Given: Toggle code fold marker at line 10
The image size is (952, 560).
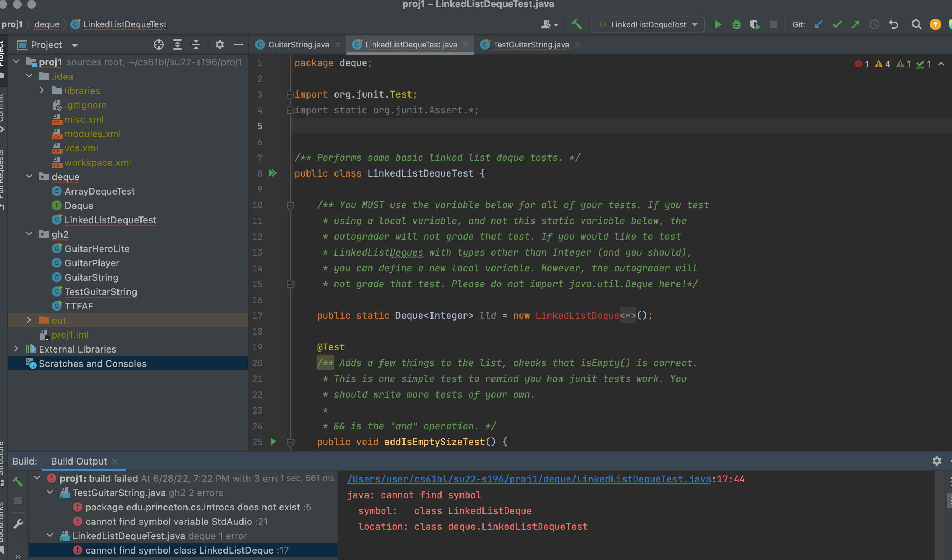Looking at the screenshot, I should click(x=290, y=205).
